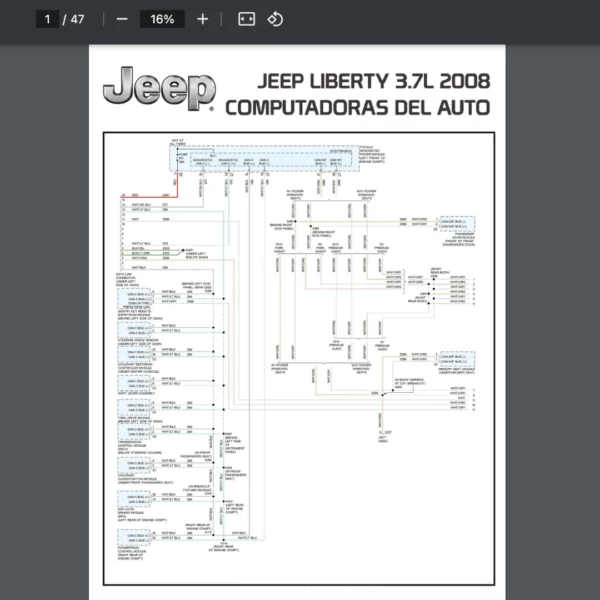600x600 pixels.
Task: Click the wiring diagram on the page
Action: click(x=299, y=359)
